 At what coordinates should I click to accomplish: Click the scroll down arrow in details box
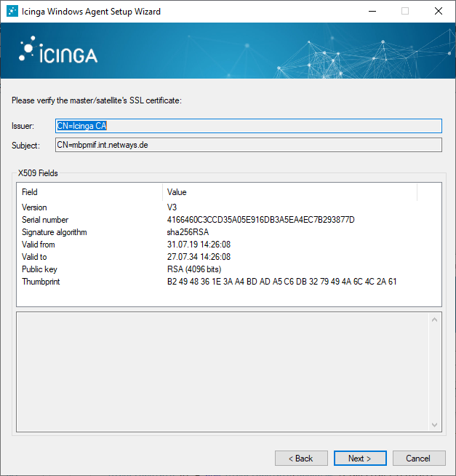tap(435, 425)
